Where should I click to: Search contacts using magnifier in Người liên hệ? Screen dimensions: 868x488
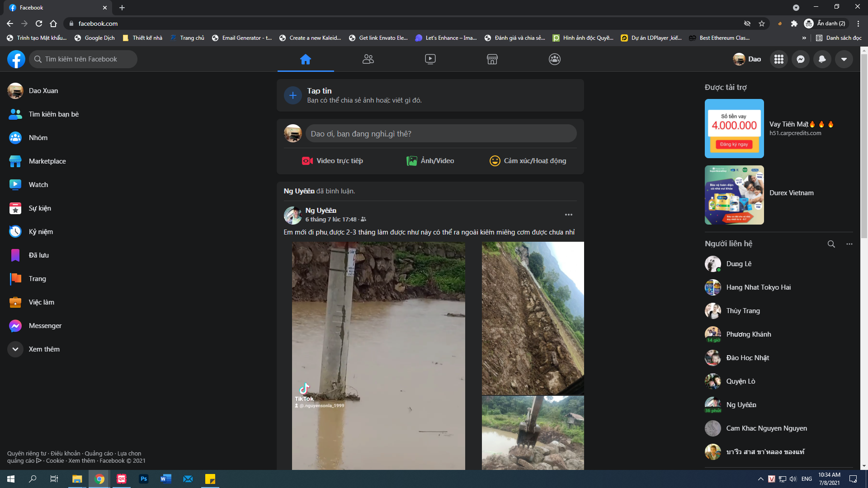(831, 244)
